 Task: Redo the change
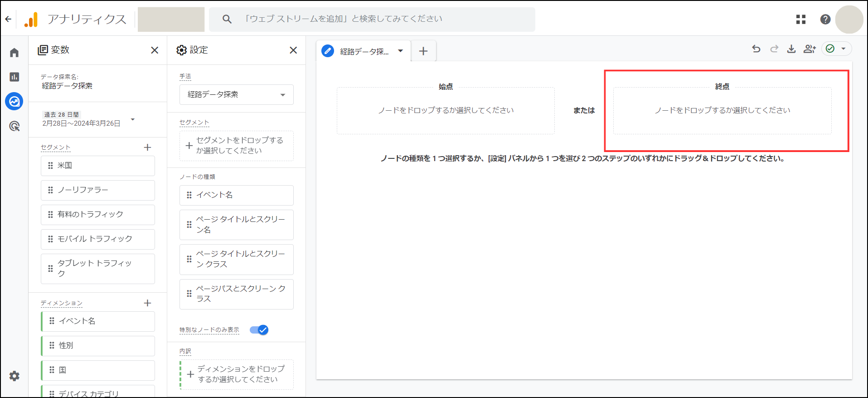click(x=774, y=49)
